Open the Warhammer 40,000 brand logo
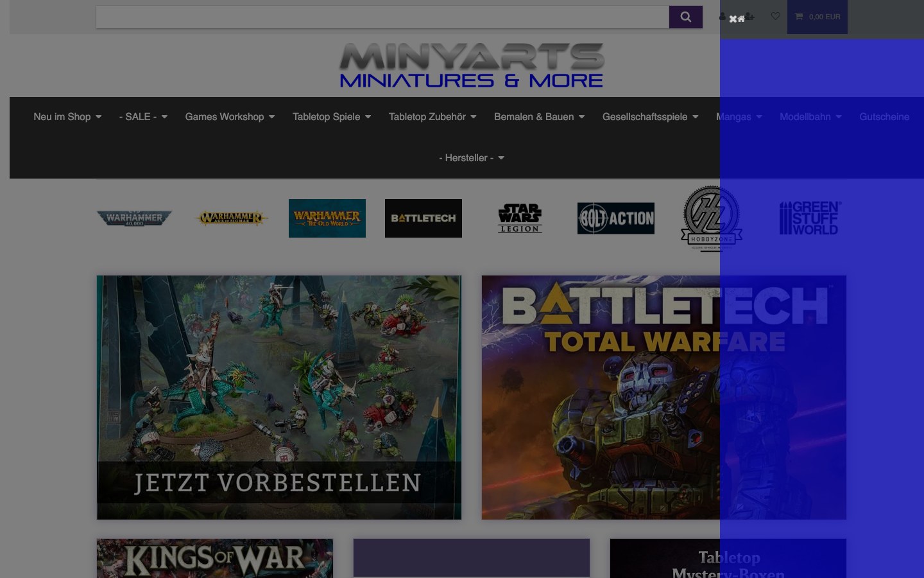 135,218
